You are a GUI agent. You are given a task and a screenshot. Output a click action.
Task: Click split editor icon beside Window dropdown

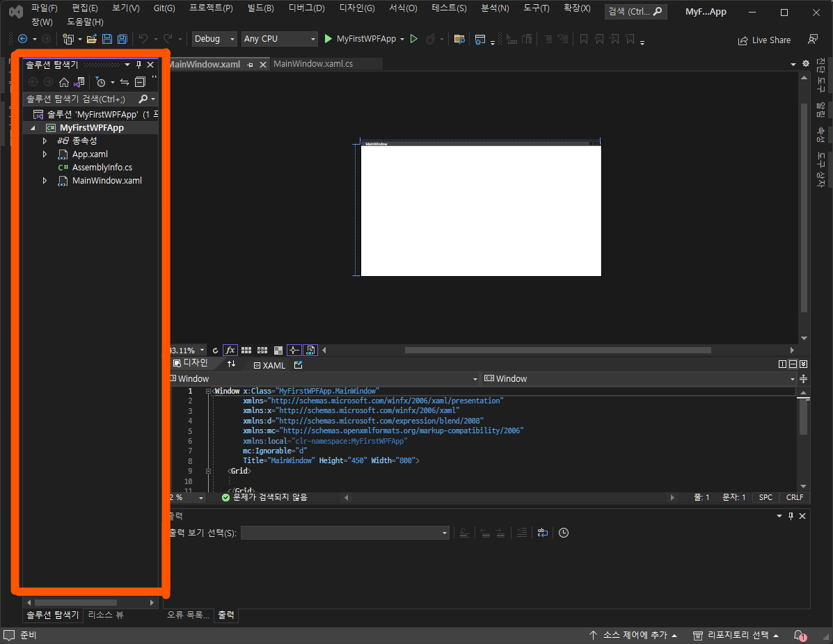pyautogui.click(x=803, y=378)
